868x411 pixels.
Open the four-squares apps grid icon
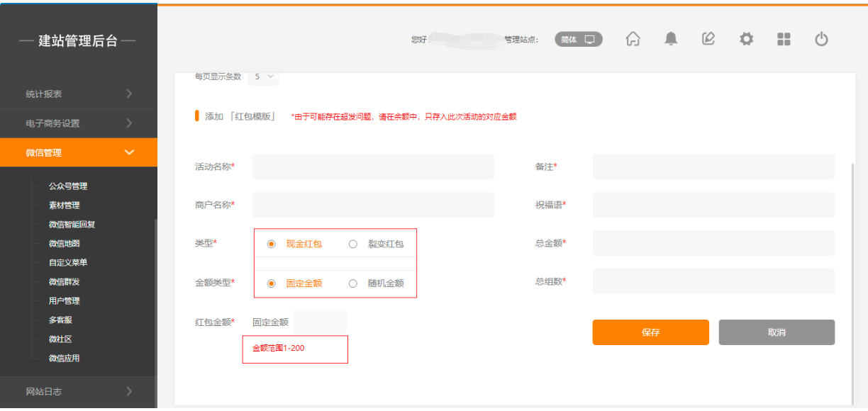784,40
